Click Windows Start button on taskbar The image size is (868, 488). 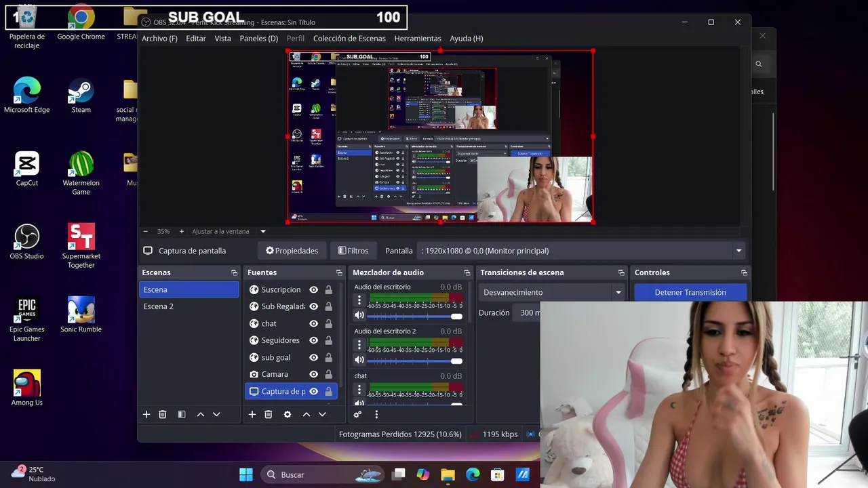click(x=245, y=474)
